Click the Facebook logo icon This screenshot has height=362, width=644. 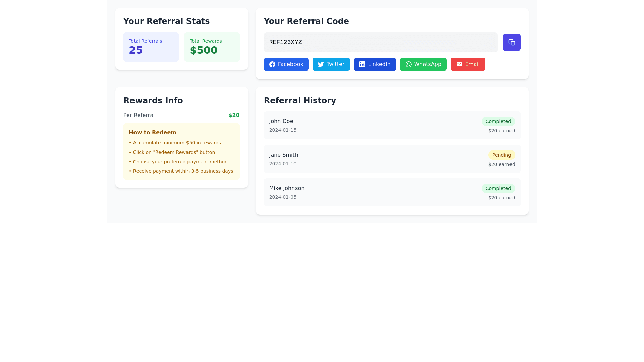[272, 64]
